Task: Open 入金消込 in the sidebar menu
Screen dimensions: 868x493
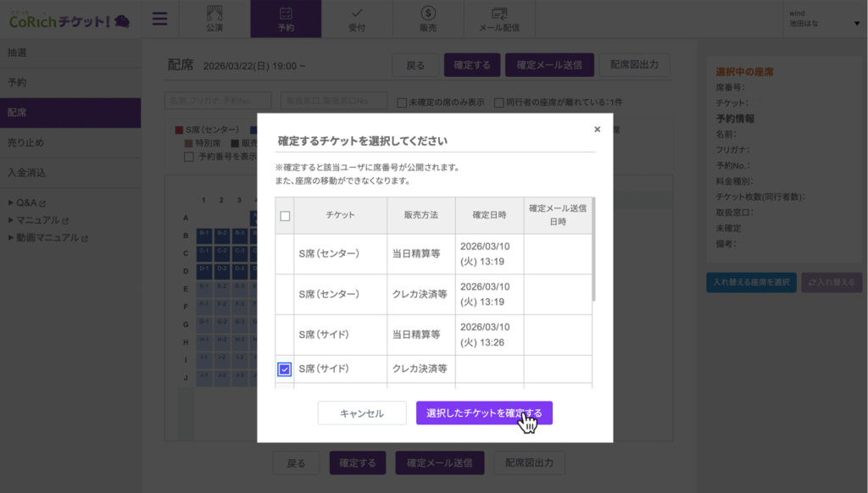Action: [x=26, y=173]
